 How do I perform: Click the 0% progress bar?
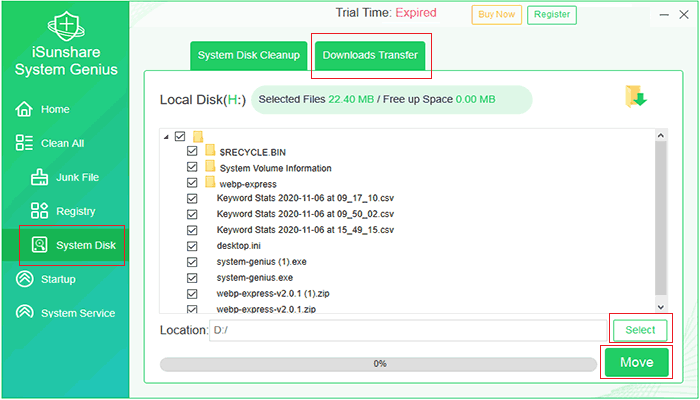tap(379, 364)
